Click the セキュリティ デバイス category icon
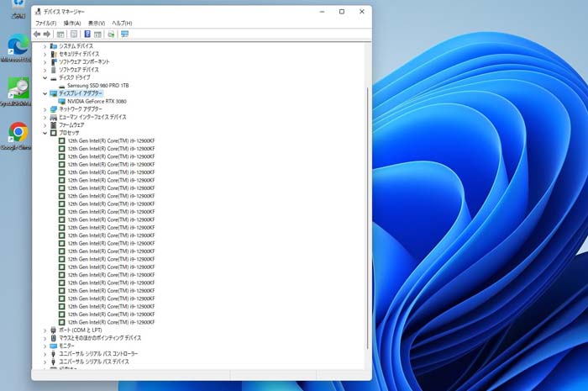The image size is (588, 391). pos(53,54)
